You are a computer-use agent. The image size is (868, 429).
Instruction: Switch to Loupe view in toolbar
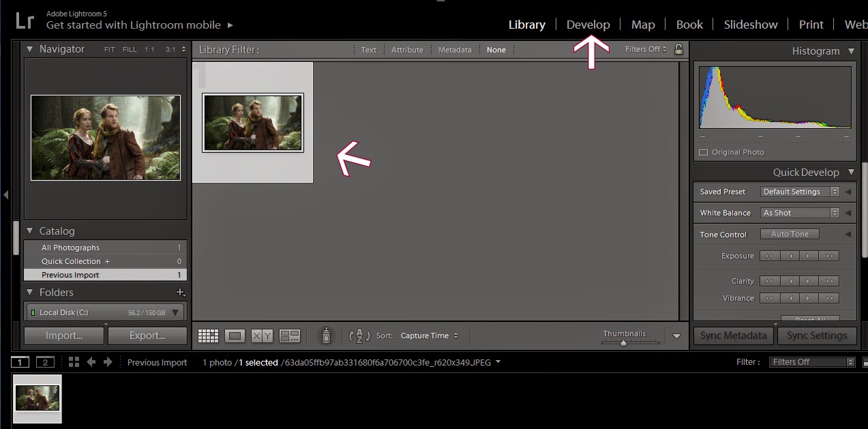pyautogui.click(x=235, y=336)
